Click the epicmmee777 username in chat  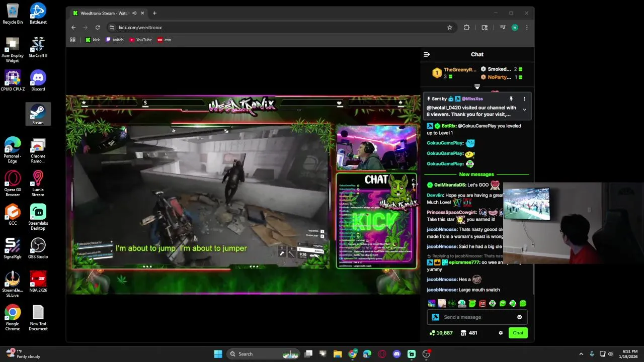[464, 262]
